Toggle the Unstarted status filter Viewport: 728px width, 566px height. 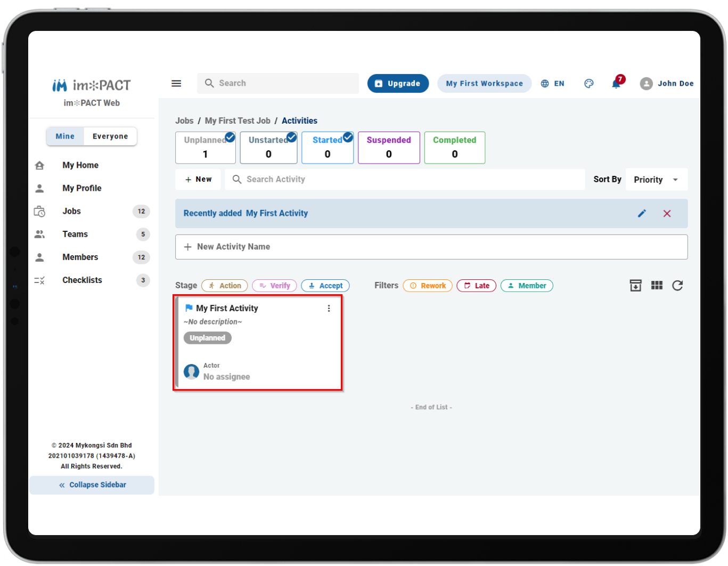pos(268,148)
